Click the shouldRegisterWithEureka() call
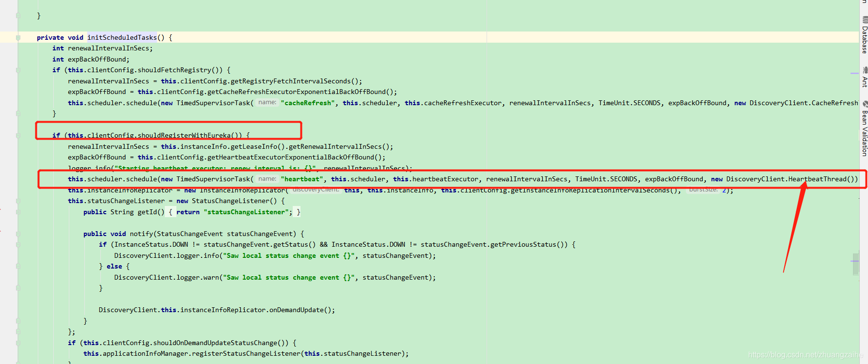 click(190, 135)
